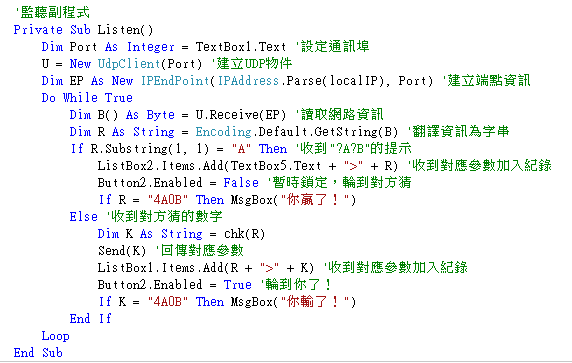
Task: Click True in second Button2.Enabled line
Action: coord(237,285)
